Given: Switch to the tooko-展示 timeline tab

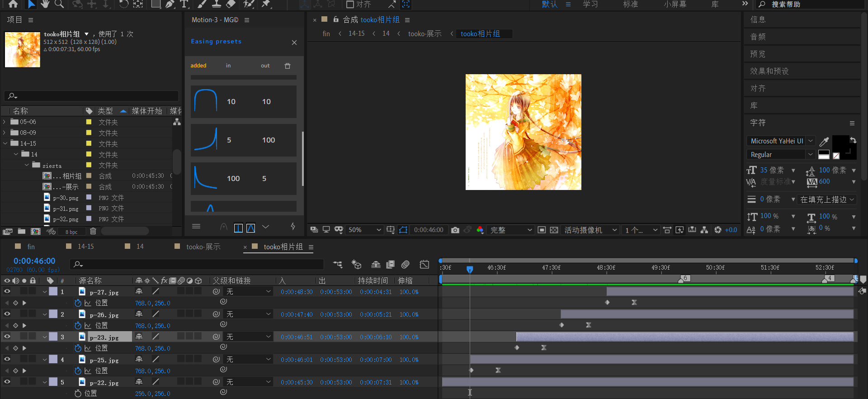Looking at the screenshot, I should coord(203,247).
